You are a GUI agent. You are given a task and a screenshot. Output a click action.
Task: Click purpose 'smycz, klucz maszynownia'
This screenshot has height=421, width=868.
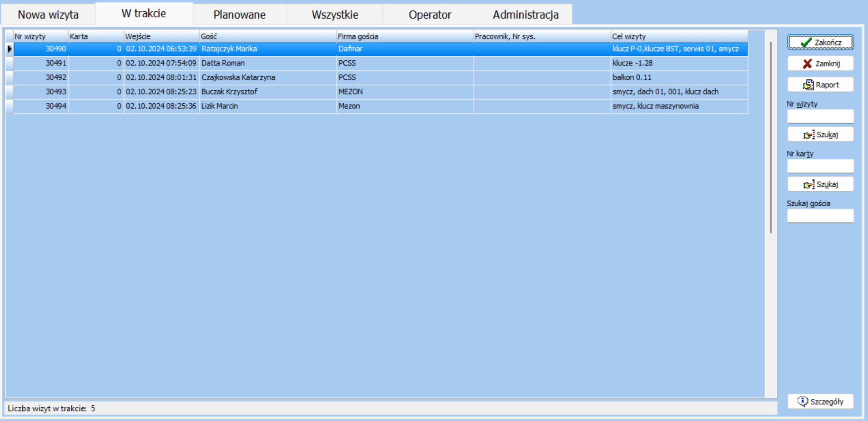click(x=656, y=106)
